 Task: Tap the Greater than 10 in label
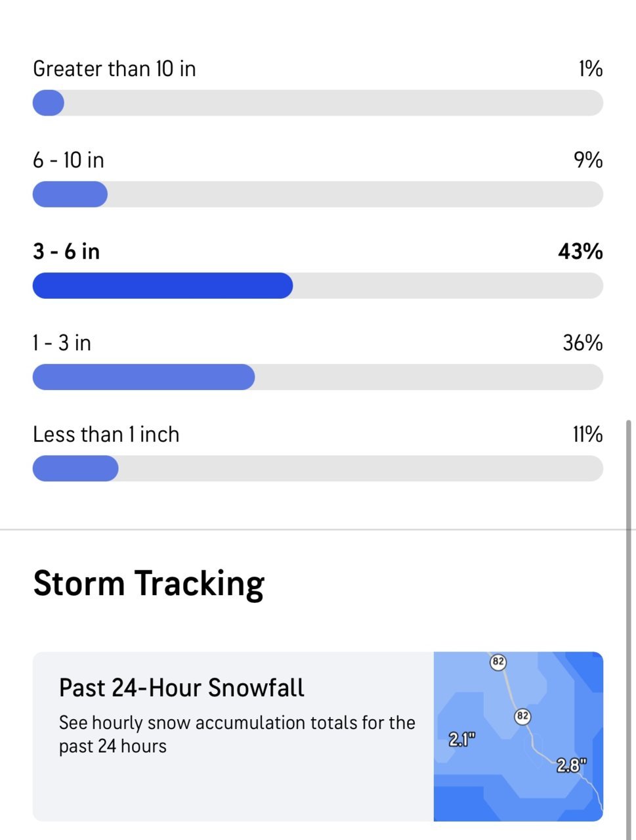114,69
